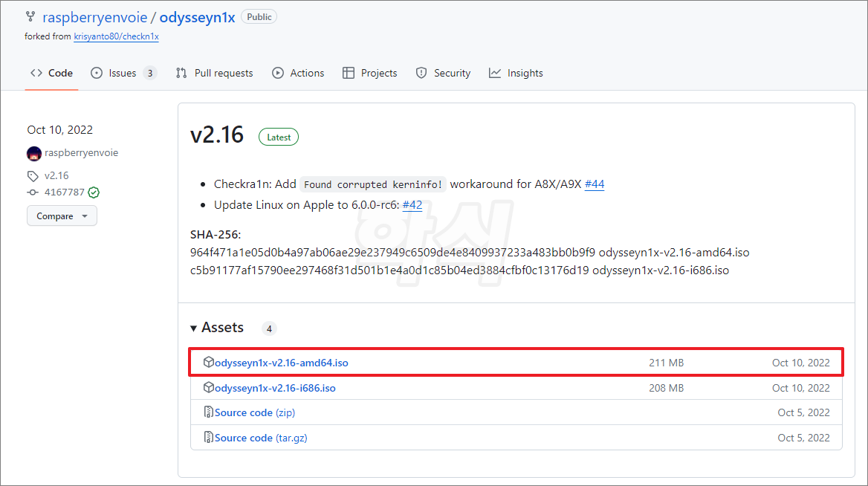Switch to the Issues tab
The width and height of the screenshot is (868, 486).
(x=124, y=73)
